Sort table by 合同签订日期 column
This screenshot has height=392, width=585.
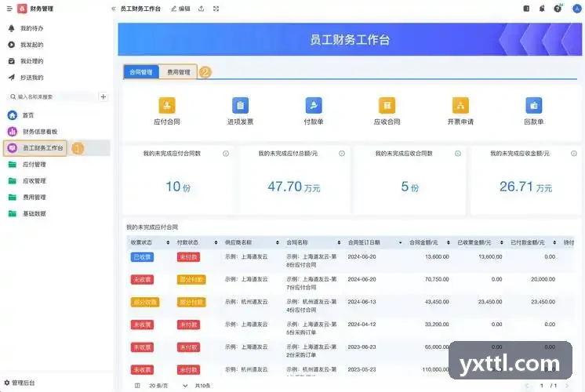pos(400,242)
